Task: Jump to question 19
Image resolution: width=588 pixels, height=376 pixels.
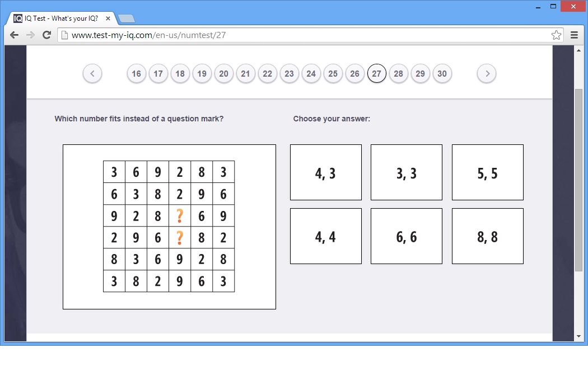Action: click(202, 73)
